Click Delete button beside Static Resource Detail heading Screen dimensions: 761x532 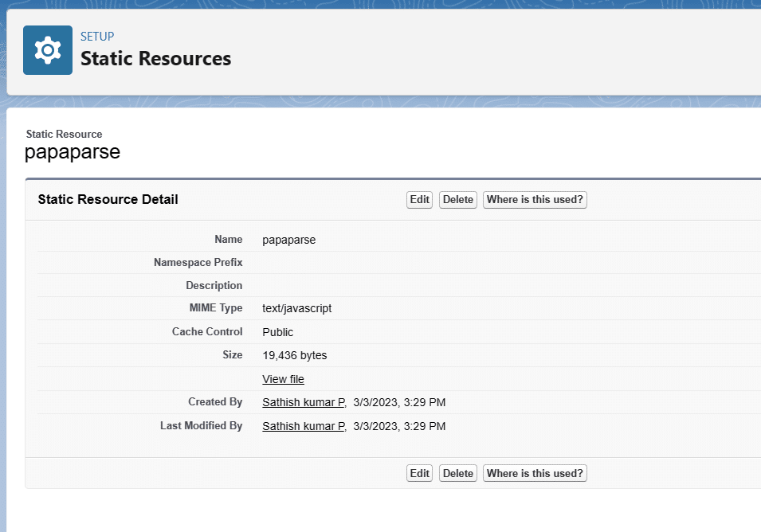(x=457, y=200)
